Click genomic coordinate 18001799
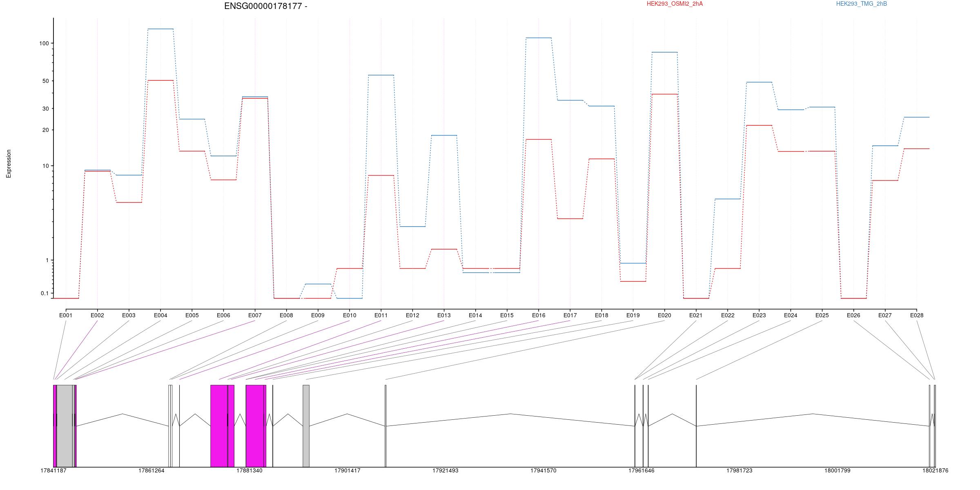 (x=837, y=470)
